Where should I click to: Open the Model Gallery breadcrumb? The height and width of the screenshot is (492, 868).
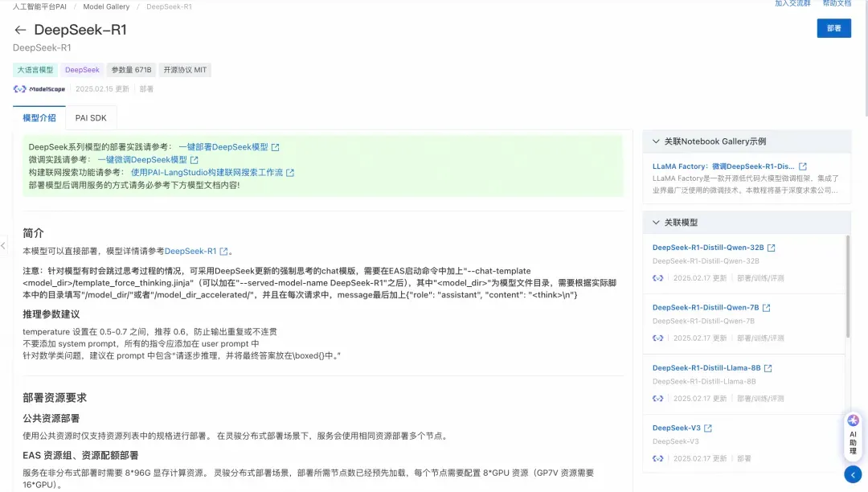(x=106, y=6)
